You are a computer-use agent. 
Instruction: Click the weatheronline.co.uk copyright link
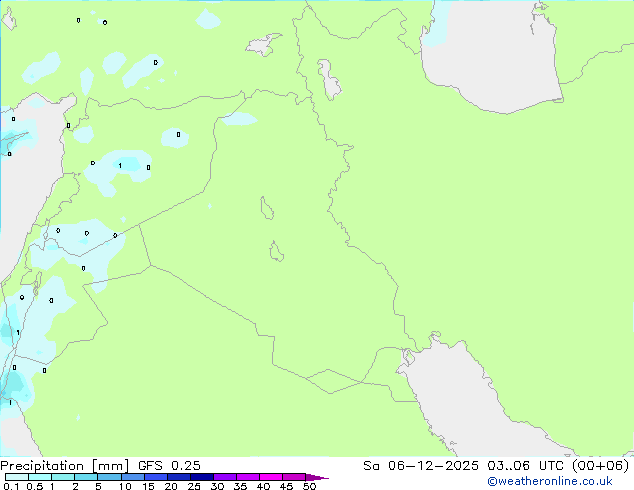pyautogui.click(x=550, y=481)
